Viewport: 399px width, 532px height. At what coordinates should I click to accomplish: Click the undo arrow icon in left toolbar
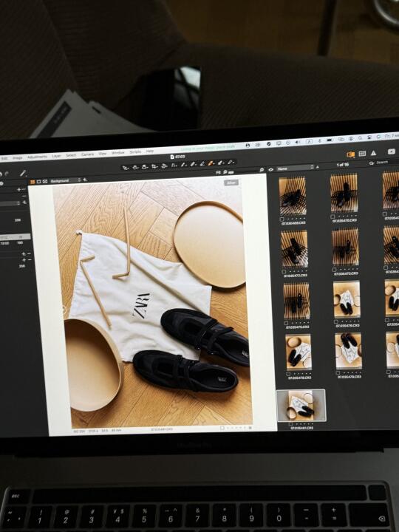click(x=1, y=174)
